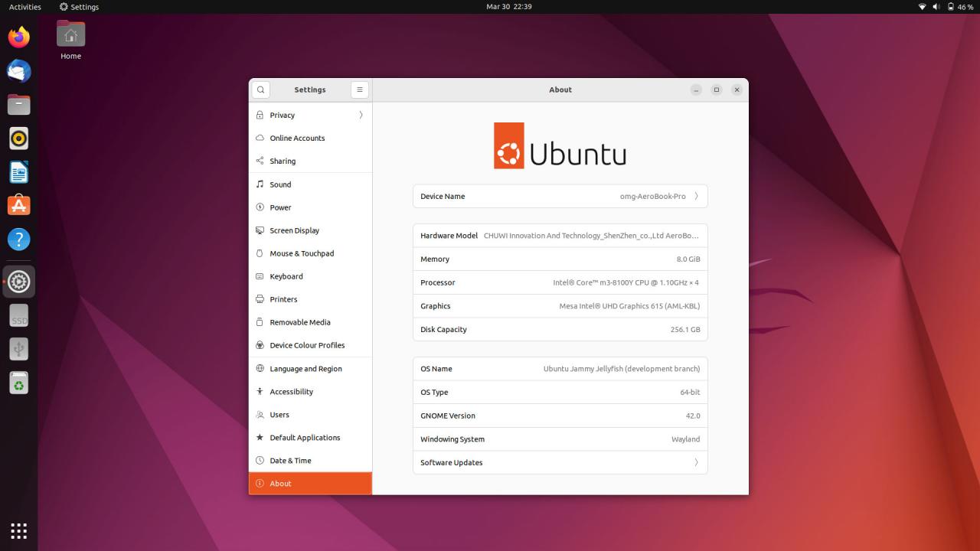Image resolution: width=980 pixels, height=551 pixels.
Task: Open LibreOffice Writer from the dock
Action: coord(19,172)
